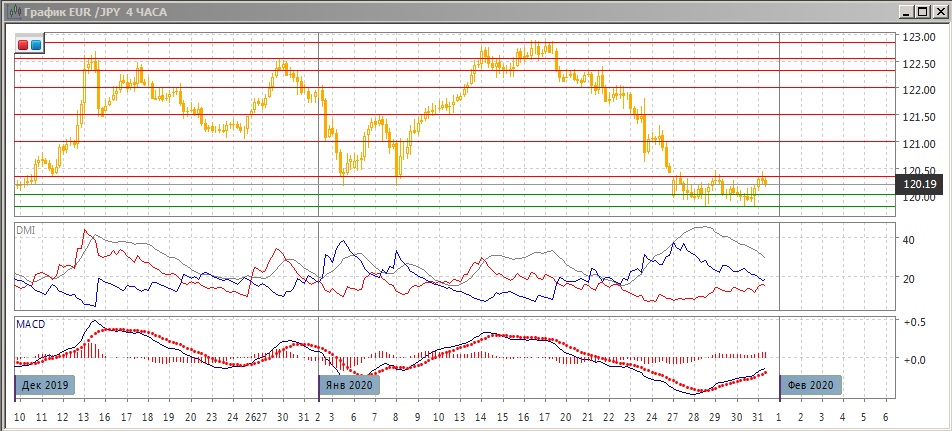Maximize the EUR/JPY chart window
This screenshot has width=952, height=431.
pos(923,10)
